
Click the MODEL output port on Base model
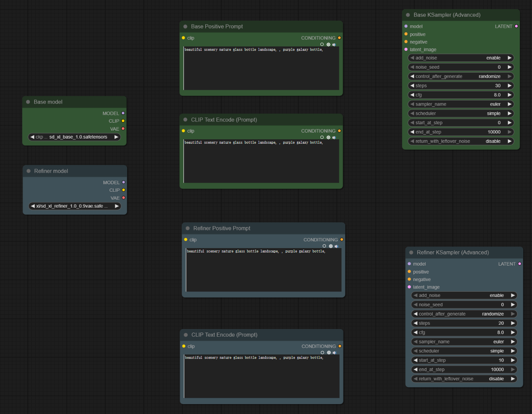123,113
